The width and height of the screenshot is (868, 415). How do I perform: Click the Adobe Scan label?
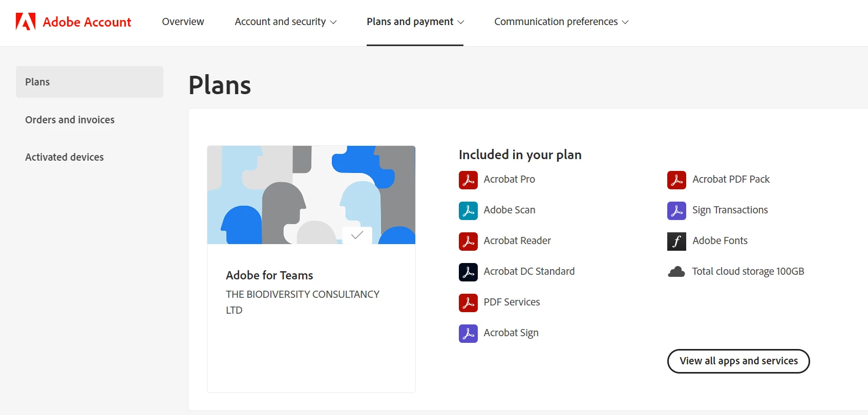(510, 210)
